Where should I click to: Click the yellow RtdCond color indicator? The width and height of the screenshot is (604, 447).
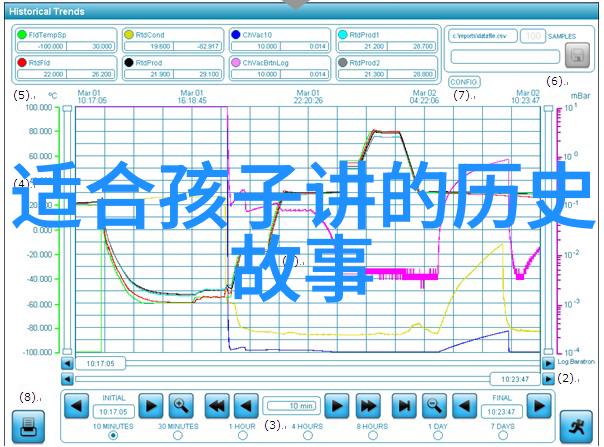pyautogui.click(x=129, y=35)
